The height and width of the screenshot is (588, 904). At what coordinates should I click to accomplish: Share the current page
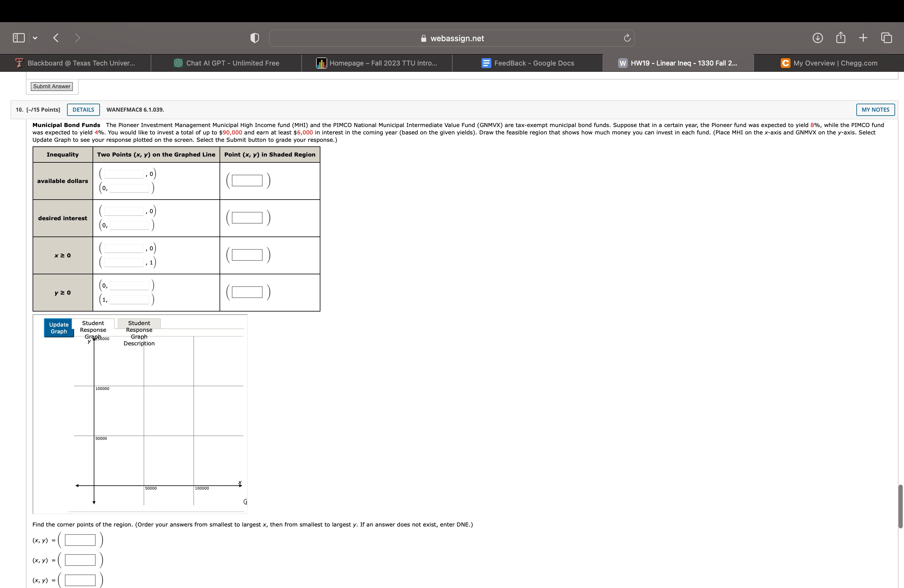841,38
